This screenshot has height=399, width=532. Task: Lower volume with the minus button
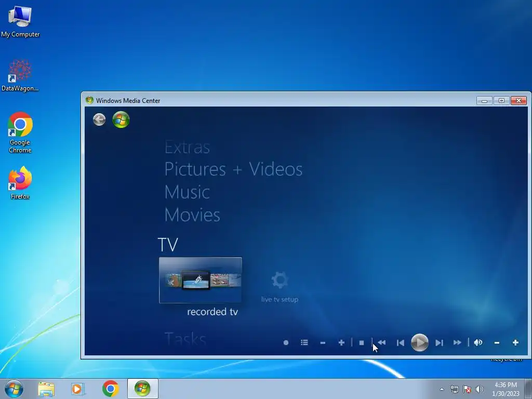tap(497, 343)
